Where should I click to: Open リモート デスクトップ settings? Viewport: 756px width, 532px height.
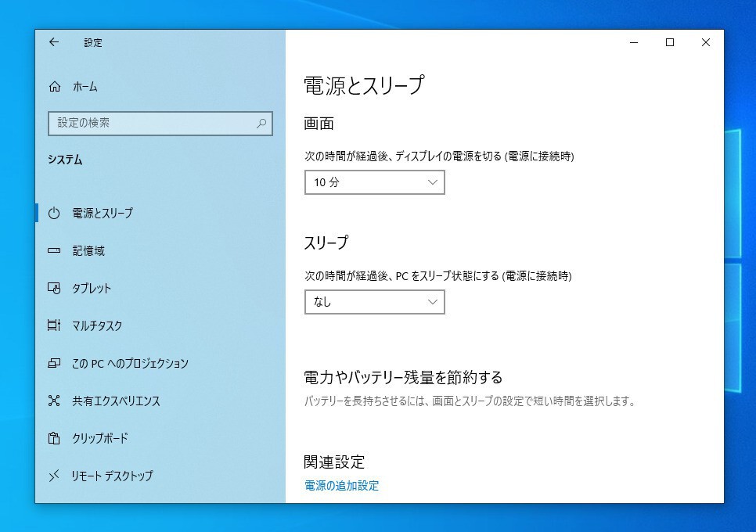pos(160,476)
